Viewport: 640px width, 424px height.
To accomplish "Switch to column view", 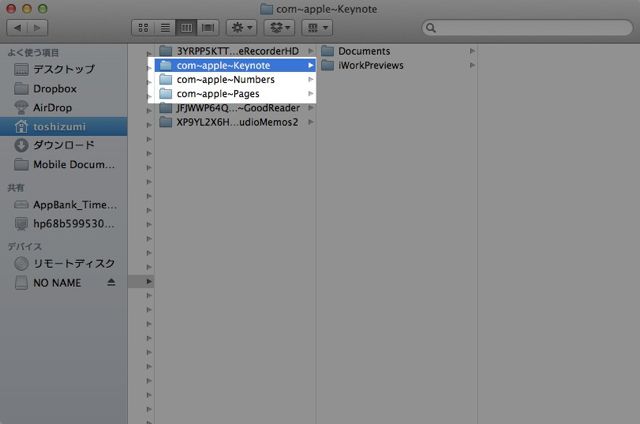I will pyautogui.click(x=186, y=28).
